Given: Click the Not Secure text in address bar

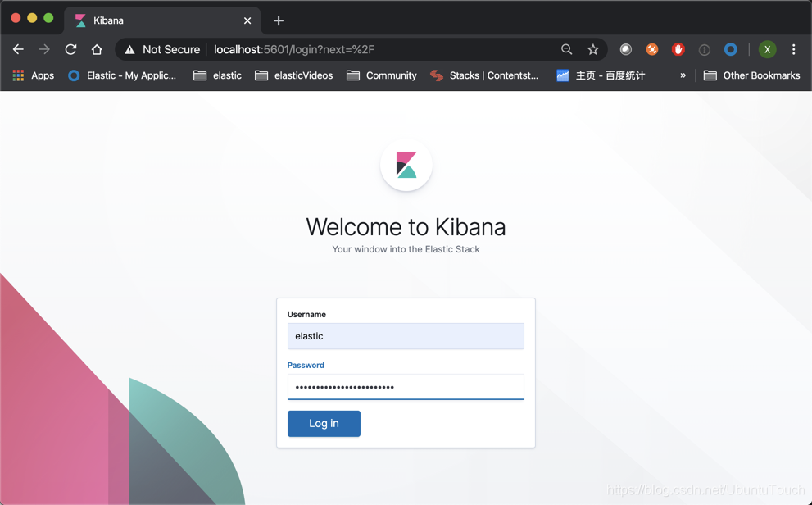Looking at the screenshot, I should (171, 49).
